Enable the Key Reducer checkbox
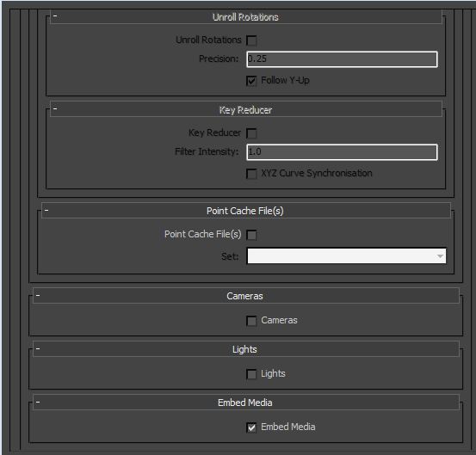Screen dimensions: 476x455 [x=251, y=133]
